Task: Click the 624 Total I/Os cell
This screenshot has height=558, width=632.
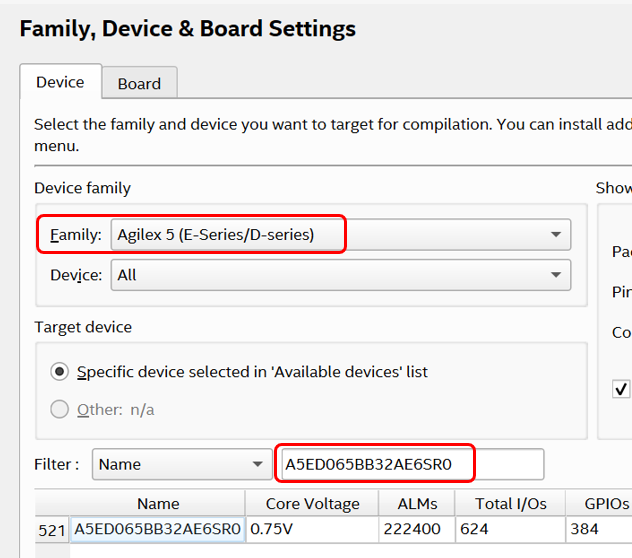Action: click(x=509, y=530)
